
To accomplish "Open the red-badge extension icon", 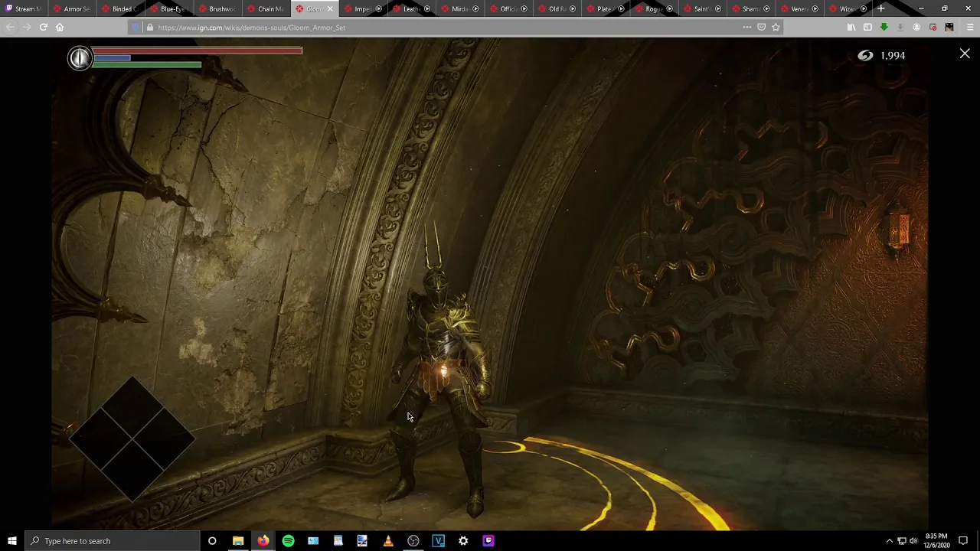I will (933, 27).
